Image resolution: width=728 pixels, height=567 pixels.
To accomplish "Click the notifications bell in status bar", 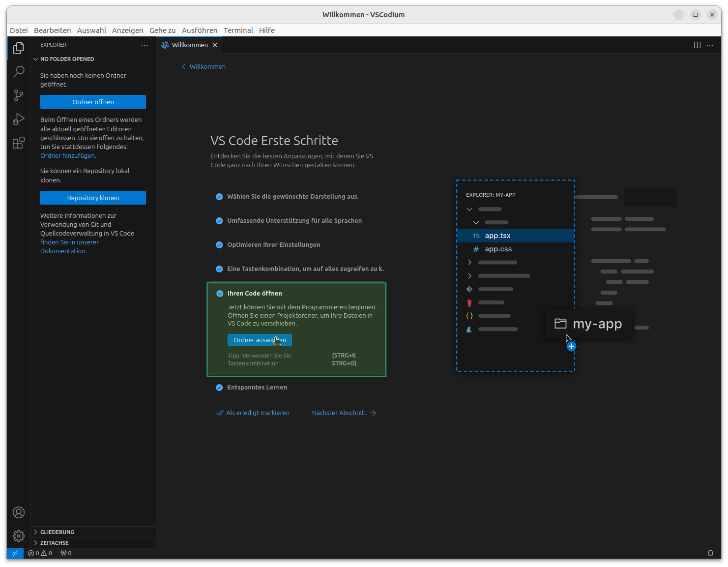I will point(710,553).
